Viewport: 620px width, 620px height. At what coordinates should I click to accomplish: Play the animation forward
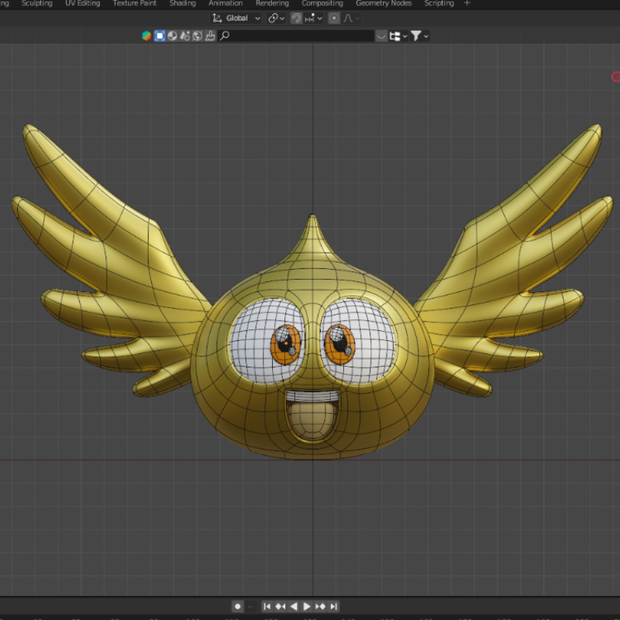306,606
